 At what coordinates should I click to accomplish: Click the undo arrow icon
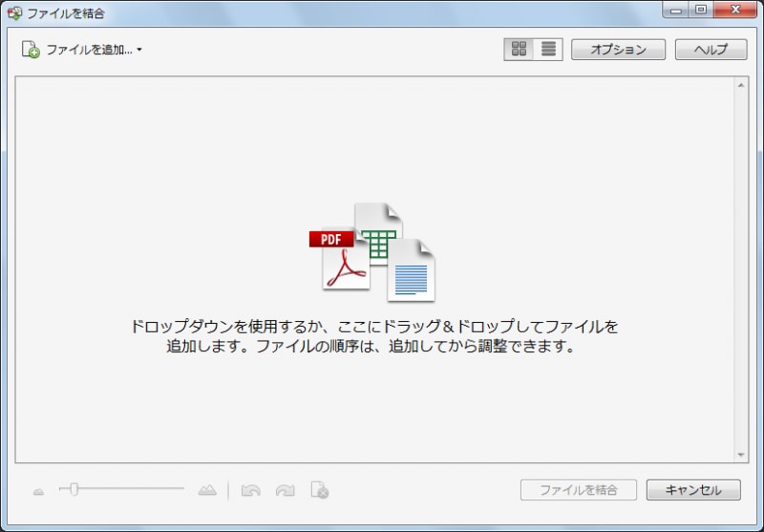pos(250,490)
